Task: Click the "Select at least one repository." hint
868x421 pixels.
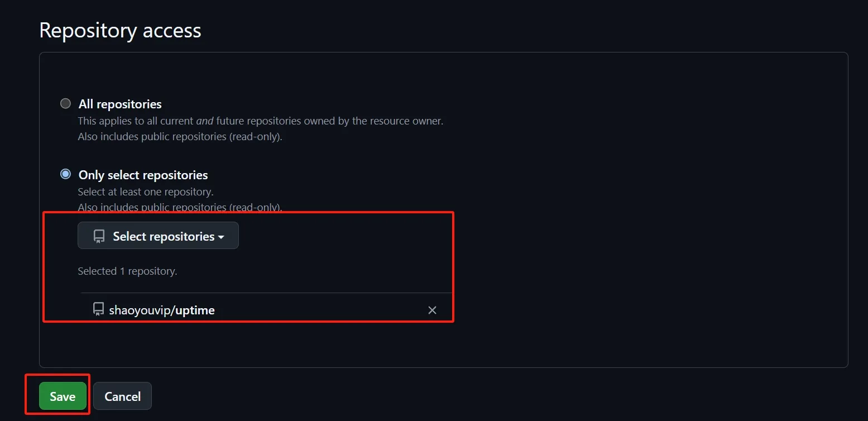Action: (x=146, y=192)
